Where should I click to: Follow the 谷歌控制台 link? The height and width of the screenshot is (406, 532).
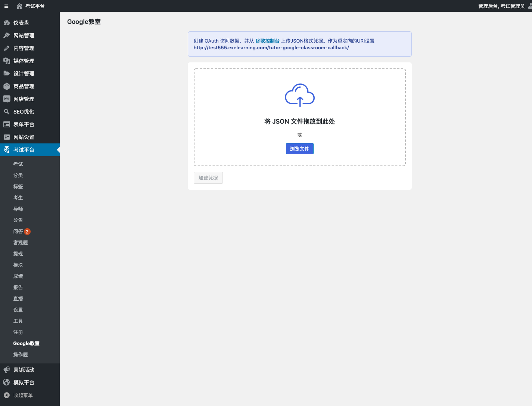[268, 41]
